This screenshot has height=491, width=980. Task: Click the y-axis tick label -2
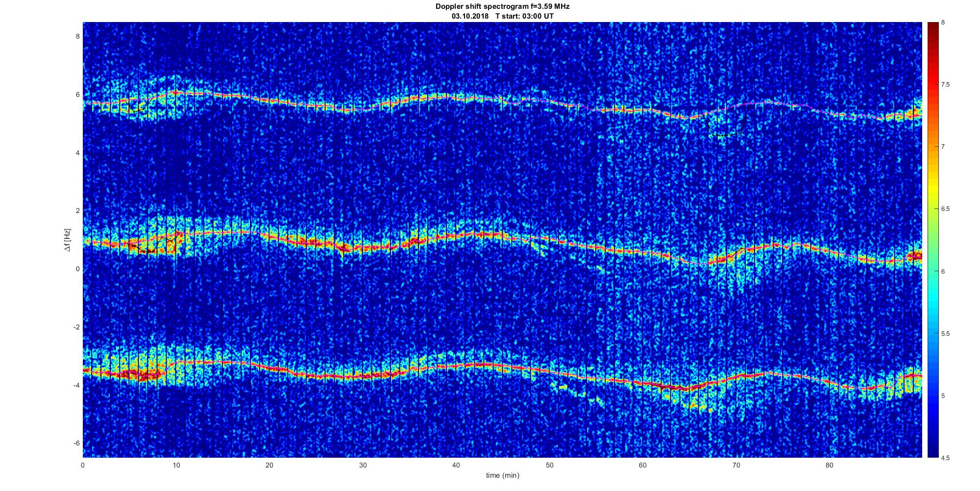tap(76, 327)
